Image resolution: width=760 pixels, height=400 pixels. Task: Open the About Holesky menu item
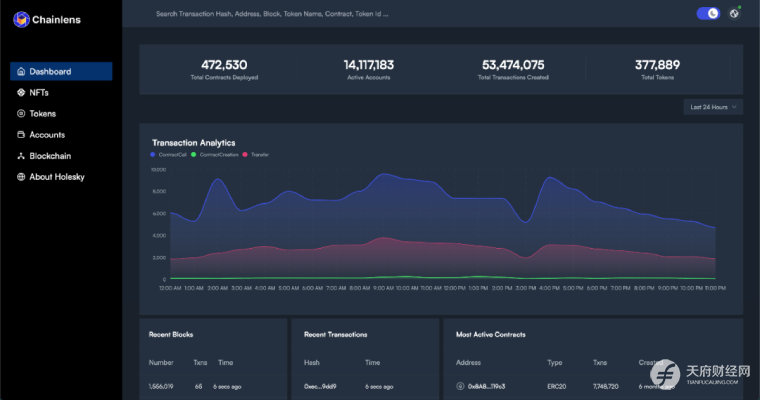coord(57,177)
